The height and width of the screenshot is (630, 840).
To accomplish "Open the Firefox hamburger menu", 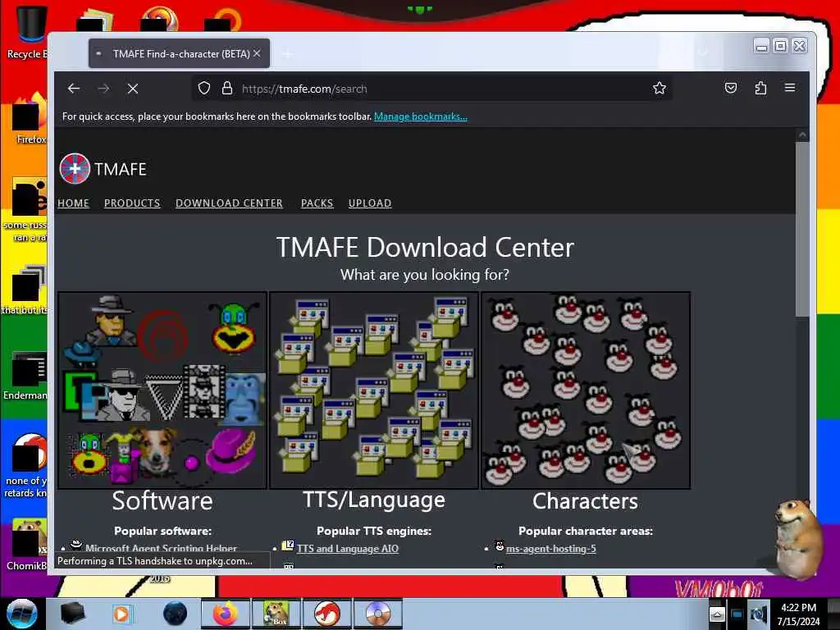I will click(x=790, y=88).
